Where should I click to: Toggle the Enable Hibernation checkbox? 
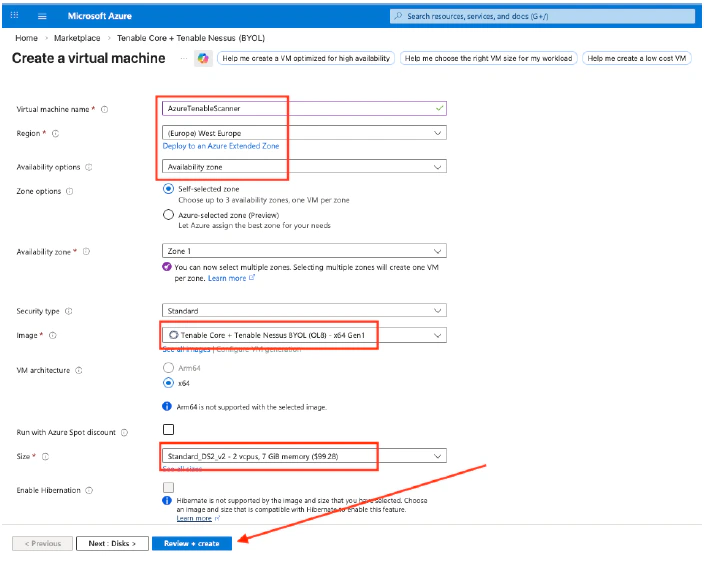(x=168, y=487)
